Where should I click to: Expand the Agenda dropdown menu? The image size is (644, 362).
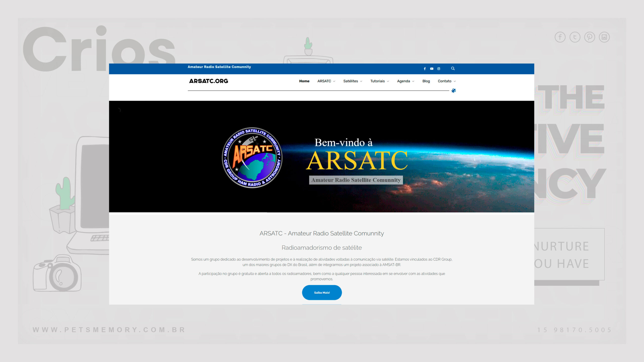406,81
